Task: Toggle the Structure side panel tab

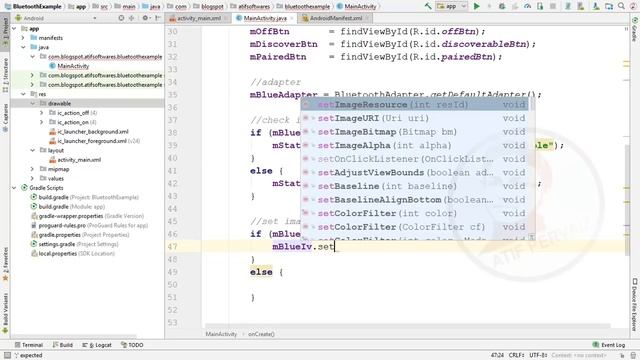Action: (5, 75)
